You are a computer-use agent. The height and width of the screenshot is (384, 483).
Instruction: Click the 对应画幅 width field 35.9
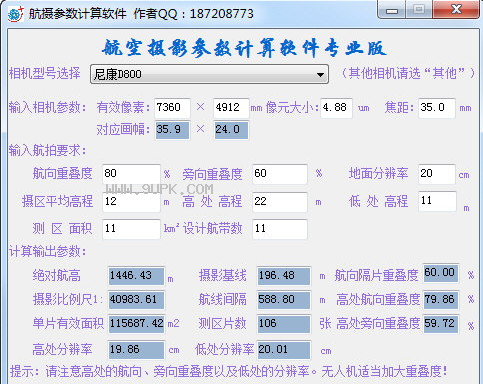(172, 130)
